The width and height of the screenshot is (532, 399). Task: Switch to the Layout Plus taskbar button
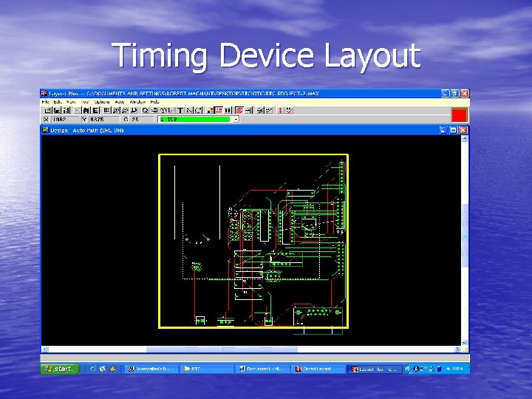(x=375, y=369)
